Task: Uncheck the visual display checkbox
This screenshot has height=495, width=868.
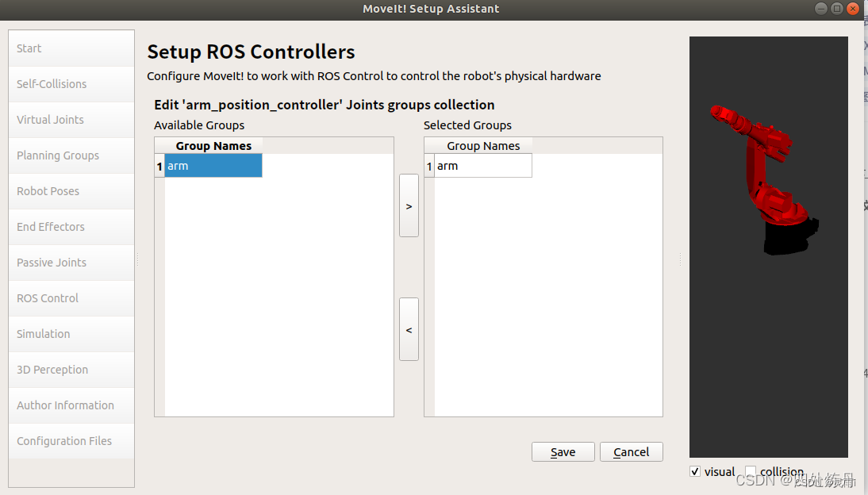Action: [x=695, y=471]
